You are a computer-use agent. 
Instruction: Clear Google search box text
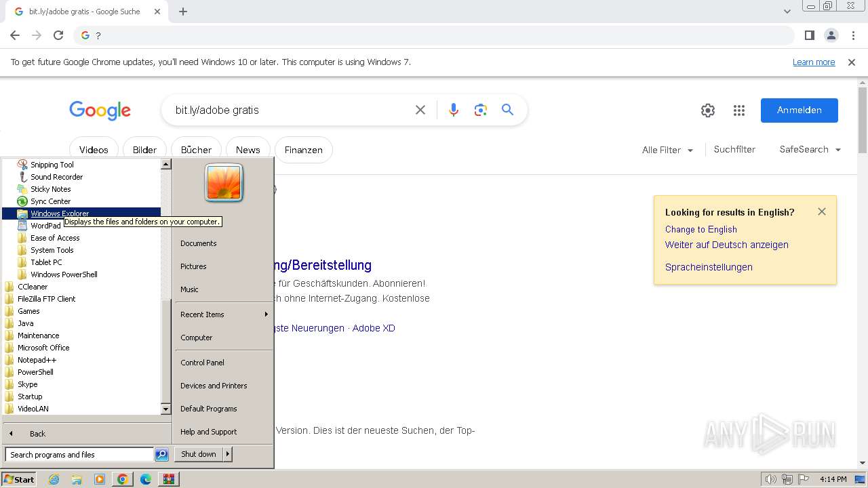click(x=420, y=110)
